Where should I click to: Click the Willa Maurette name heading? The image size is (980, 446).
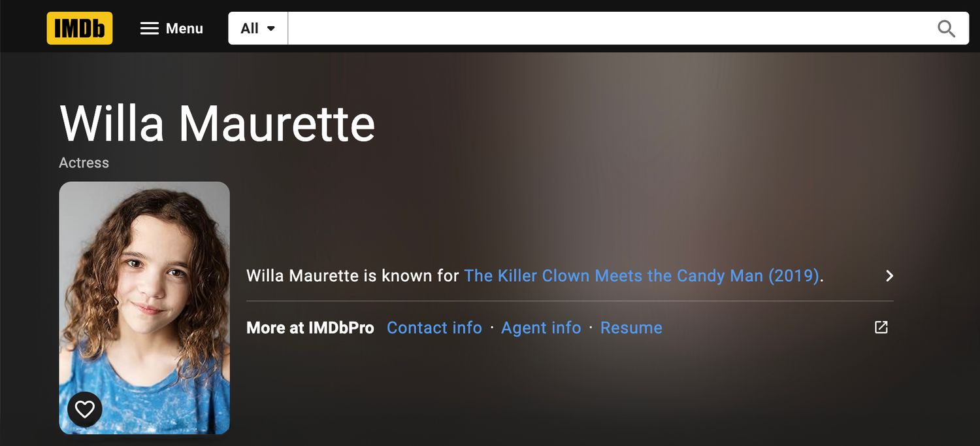(218, 123)
